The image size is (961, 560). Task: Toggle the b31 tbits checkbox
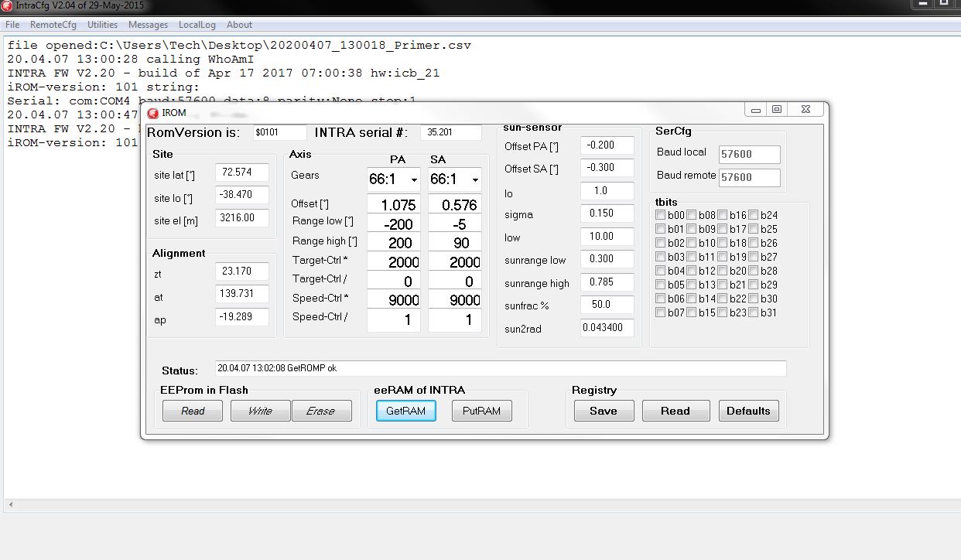point(754,313)
